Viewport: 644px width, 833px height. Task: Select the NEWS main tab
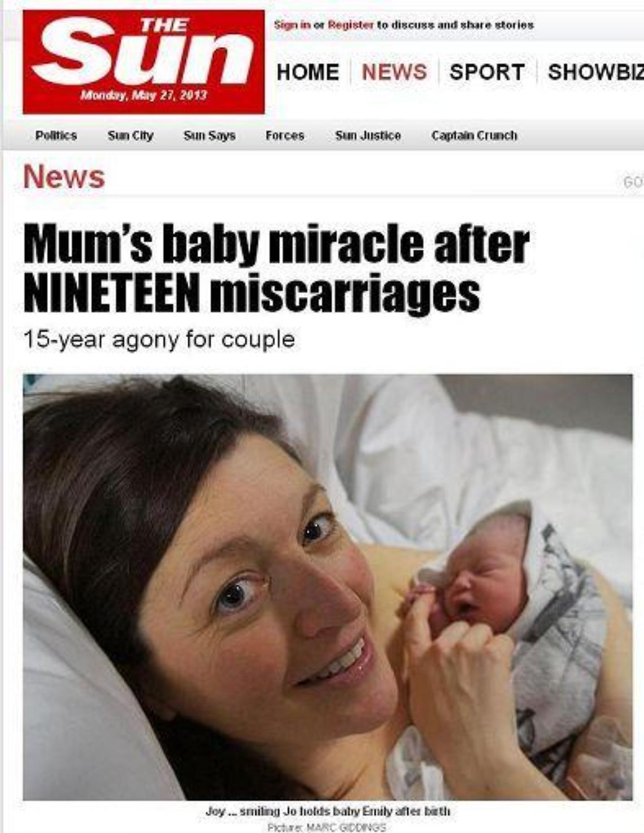pyautogui.click(x=394, y=72)
